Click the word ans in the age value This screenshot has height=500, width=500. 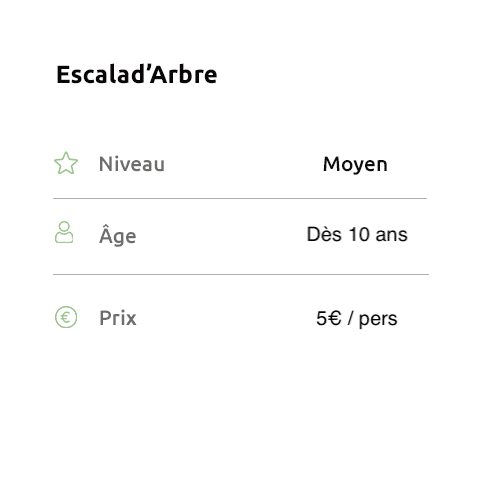click(392, 235)
